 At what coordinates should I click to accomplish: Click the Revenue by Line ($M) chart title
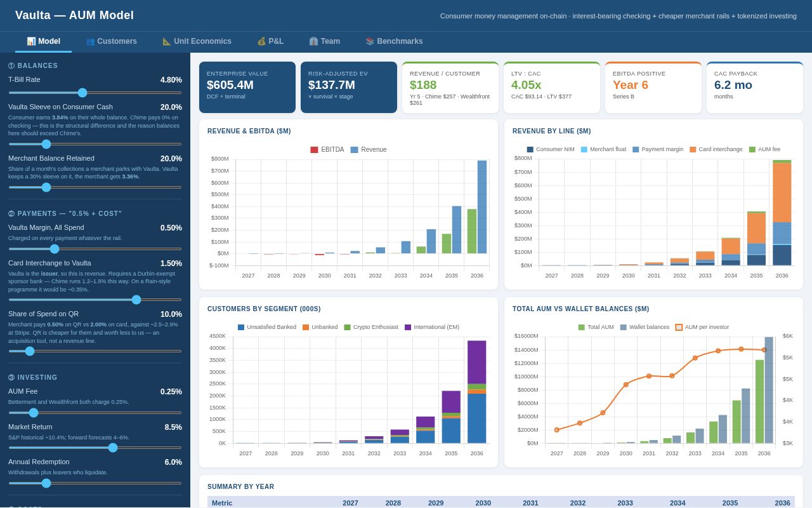(552, 131)
